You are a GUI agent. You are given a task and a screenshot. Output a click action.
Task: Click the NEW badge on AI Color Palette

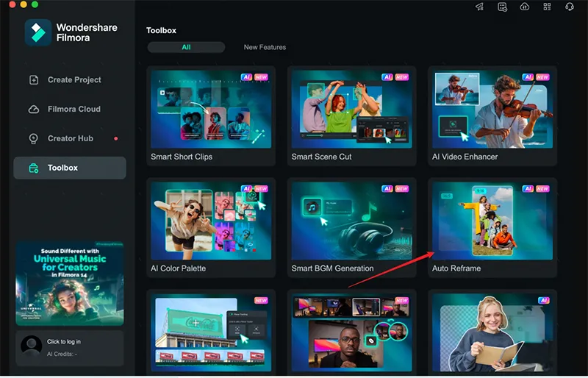click(x=261, y=189)
